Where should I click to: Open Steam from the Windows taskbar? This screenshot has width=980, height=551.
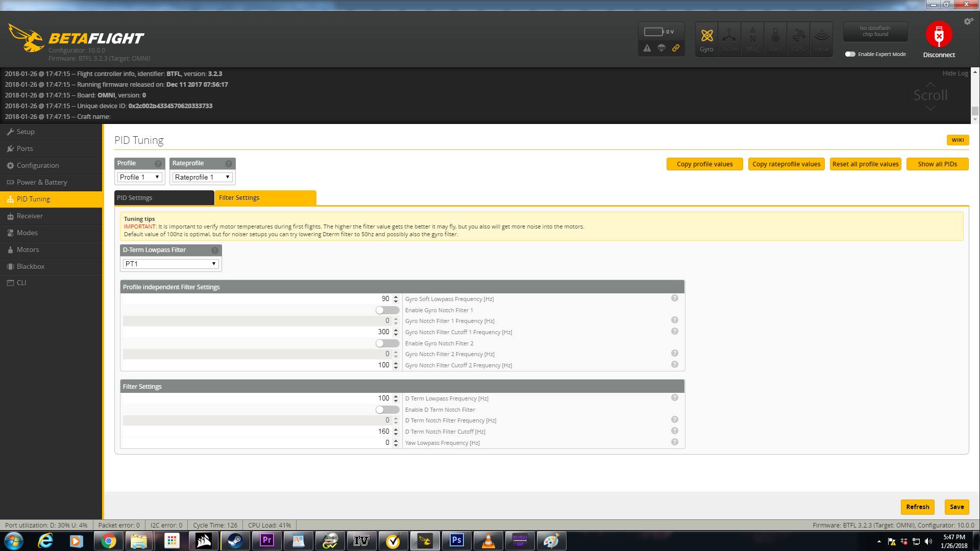click(x=235, y=541)
